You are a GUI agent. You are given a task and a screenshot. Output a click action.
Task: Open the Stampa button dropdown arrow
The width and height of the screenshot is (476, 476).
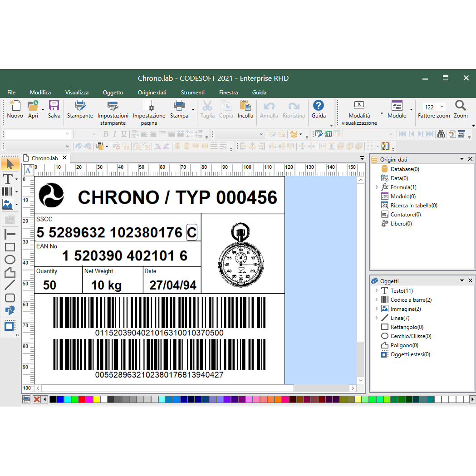click(x=193, y=110)
